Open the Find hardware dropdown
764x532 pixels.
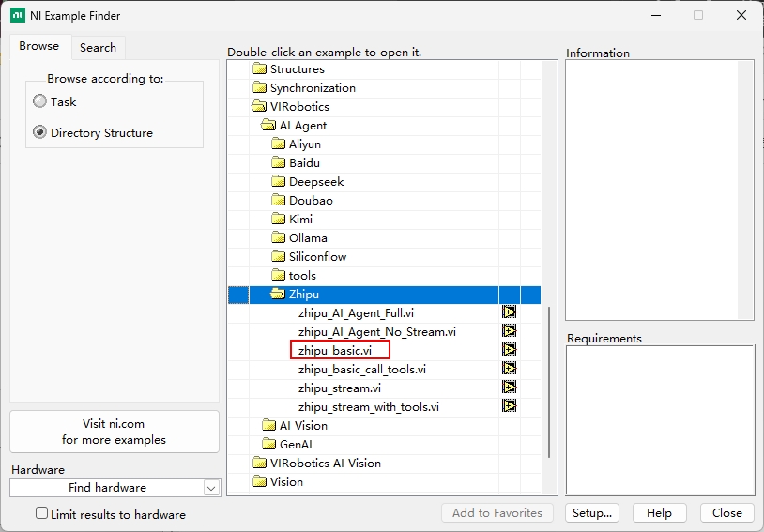(210, 488)
